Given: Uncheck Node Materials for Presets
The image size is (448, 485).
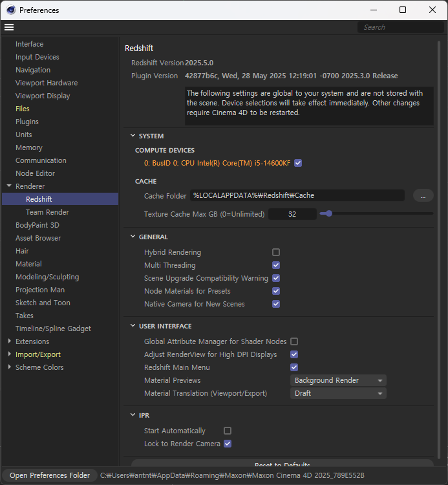Looking at the screenshot, I should coord(276,291).
